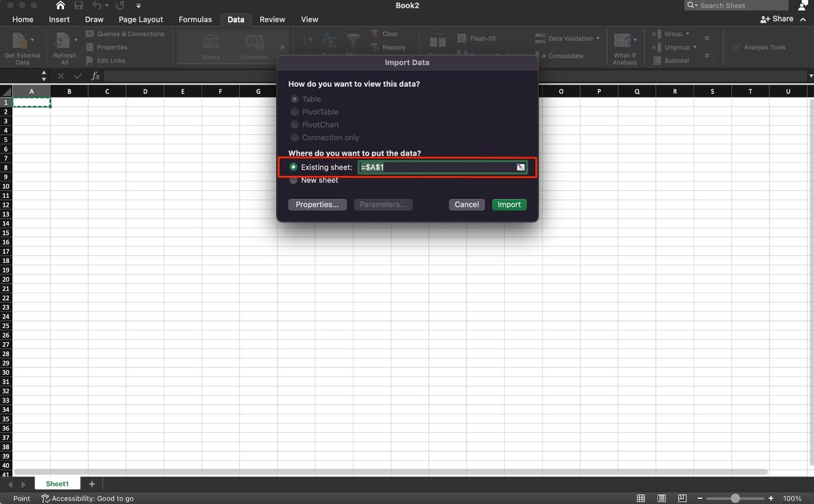Click the What-if Analysis icon

pos(623,41)
